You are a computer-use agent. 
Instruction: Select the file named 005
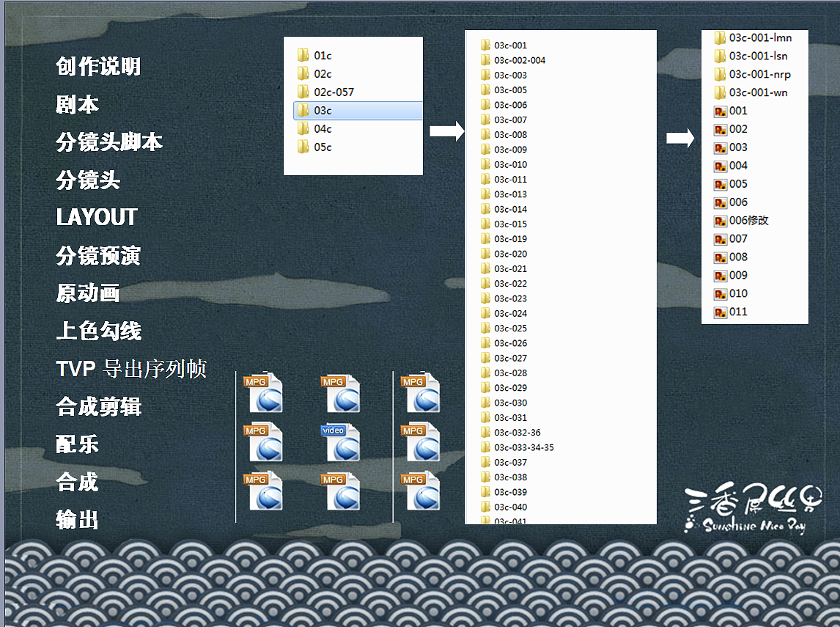click(x=738, y=184)
